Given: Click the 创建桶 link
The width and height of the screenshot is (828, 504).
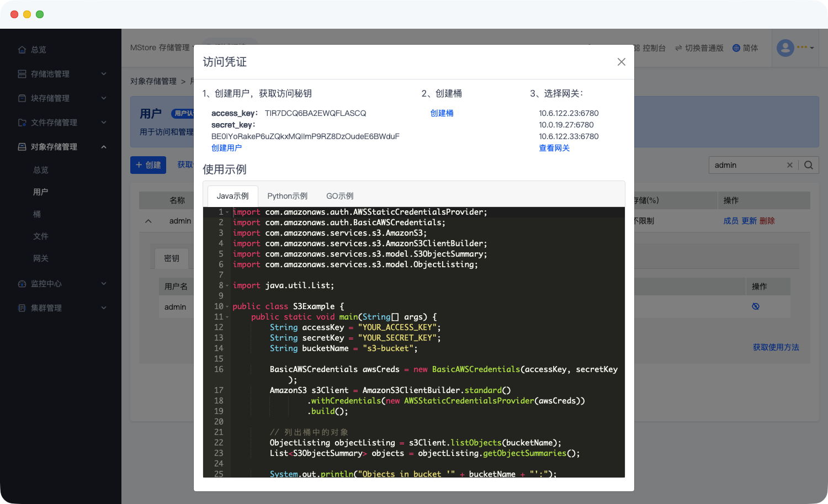Looking at the screenshot, I should (x=442, y=113).
